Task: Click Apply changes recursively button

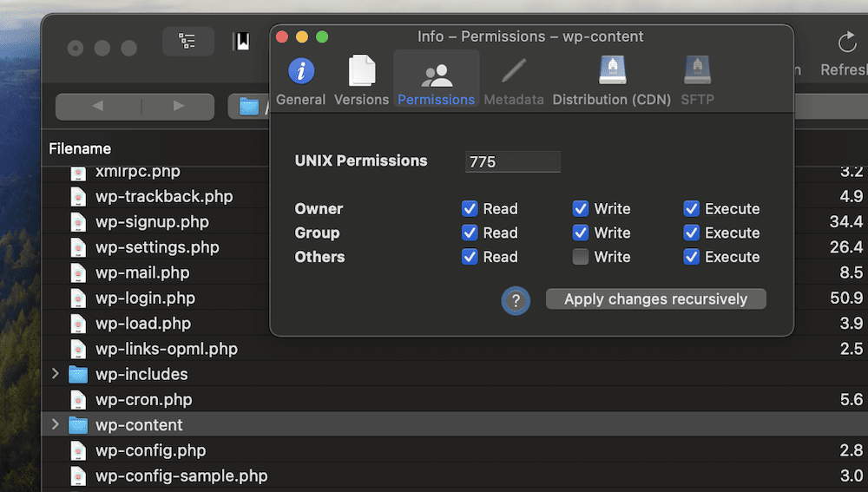Action: 656,298
